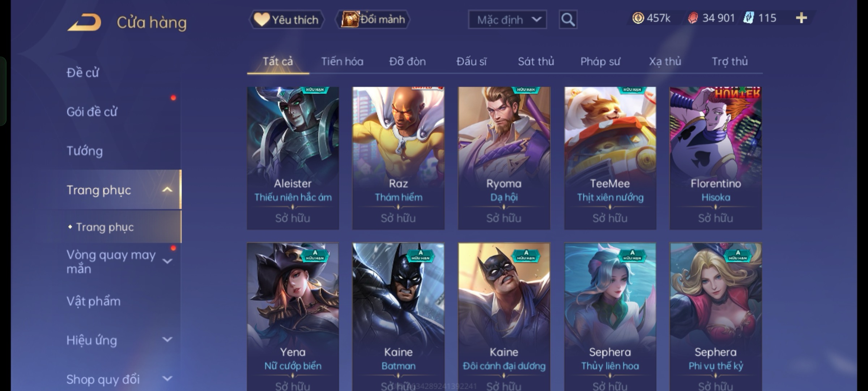Open the search magnifier icon

coord(568,20)
